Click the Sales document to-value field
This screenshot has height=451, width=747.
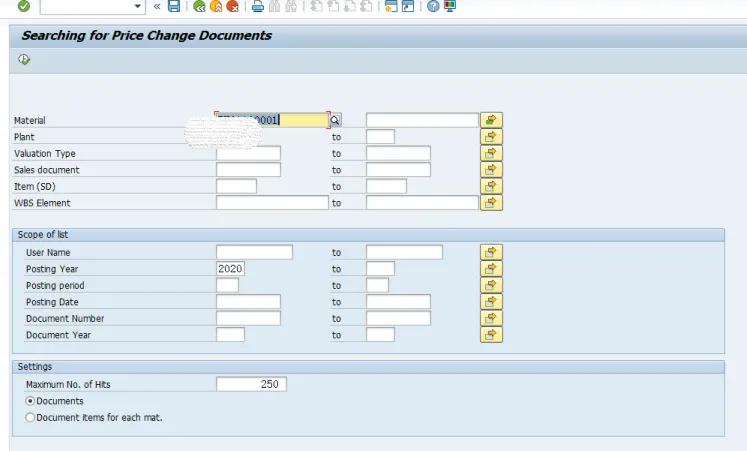click(398, 170)
